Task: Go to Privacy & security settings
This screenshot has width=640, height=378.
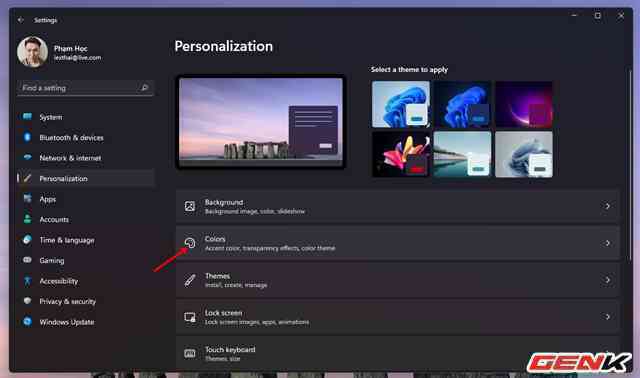Action: point(86,301)
